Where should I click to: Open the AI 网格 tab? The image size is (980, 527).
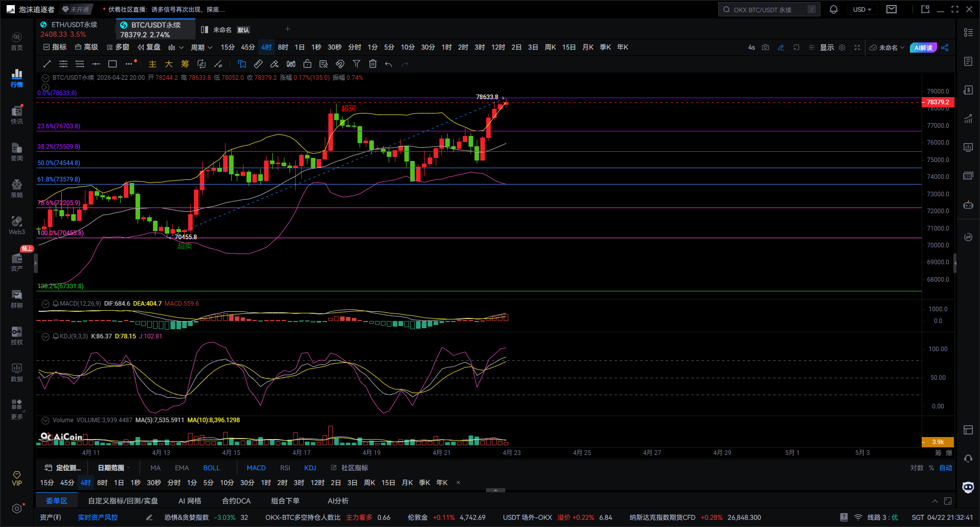point(190,501)
